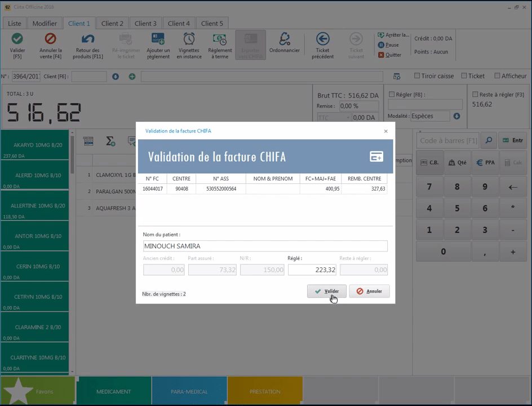532x406 pixels.
Task: Click the barcode search magnifier icon
Action: (x=489, y=140)
